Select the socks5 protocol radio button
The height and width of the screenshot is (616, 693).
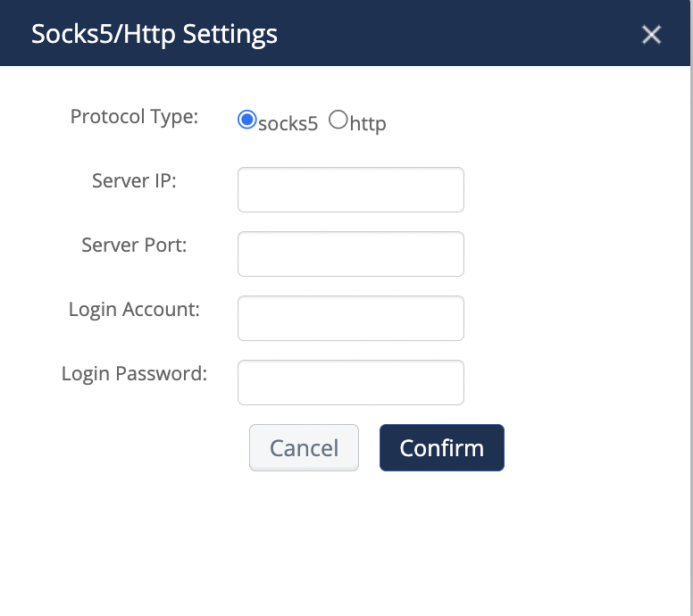[246, 120]
